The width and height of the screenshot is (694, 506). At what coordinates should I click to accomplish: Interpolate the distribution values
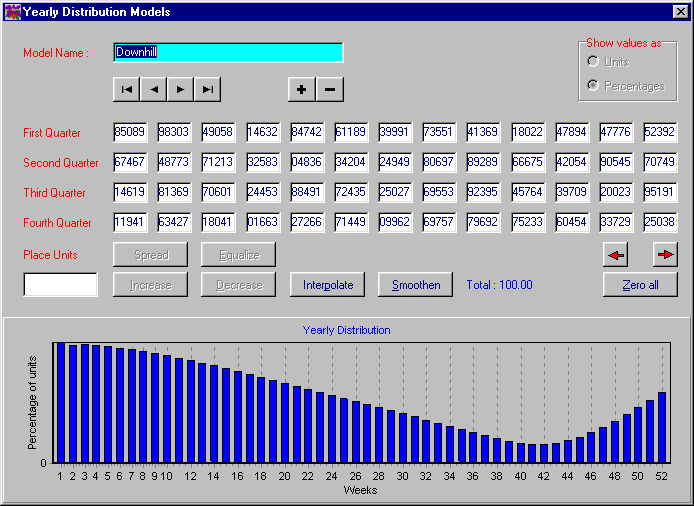click(x=328, y=285)
